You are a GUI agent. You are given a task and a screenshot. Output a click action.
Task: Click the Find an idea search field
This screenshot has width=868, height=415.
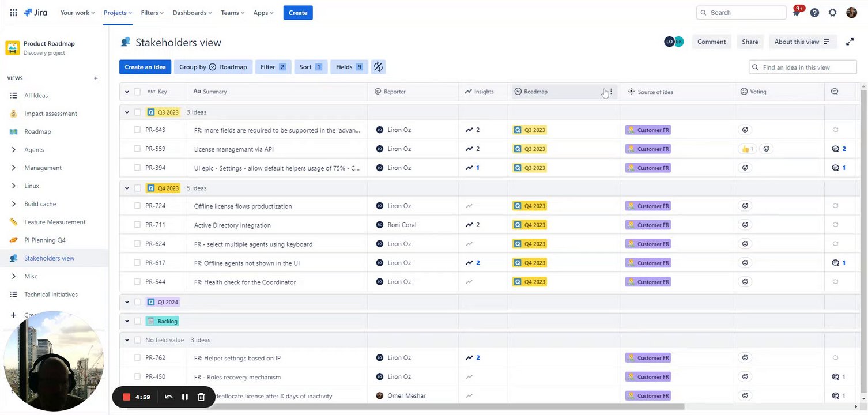click(807, 67)
